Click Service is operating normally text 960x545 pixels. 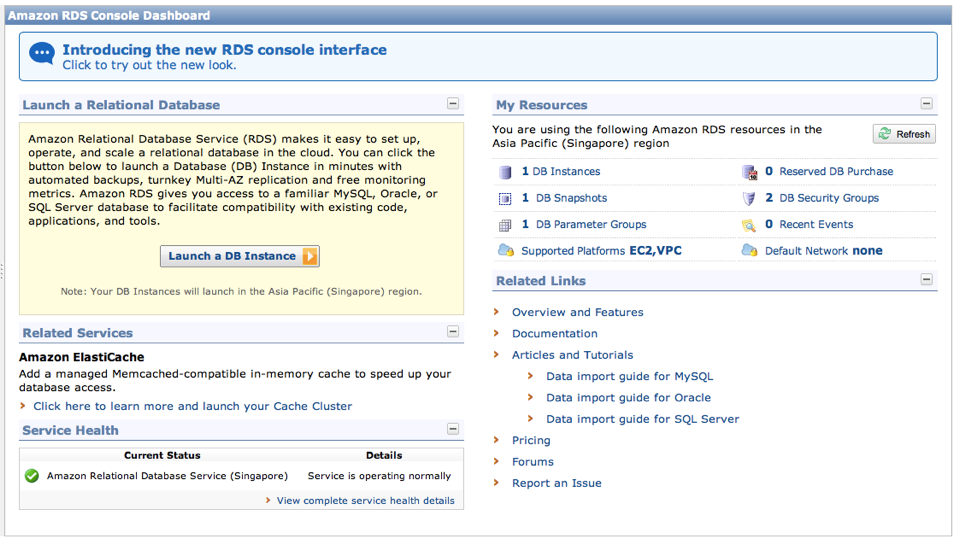coord(379,476)
